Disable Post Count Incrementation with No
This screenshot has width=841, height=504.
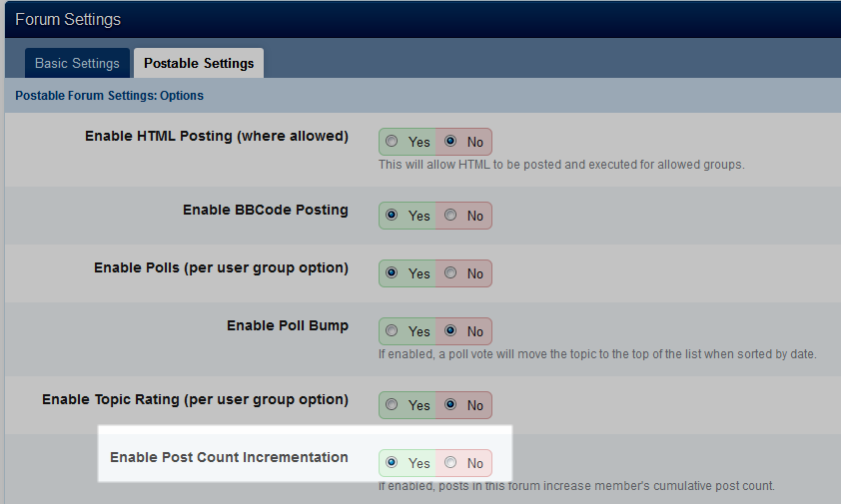[x=450, y=463]
